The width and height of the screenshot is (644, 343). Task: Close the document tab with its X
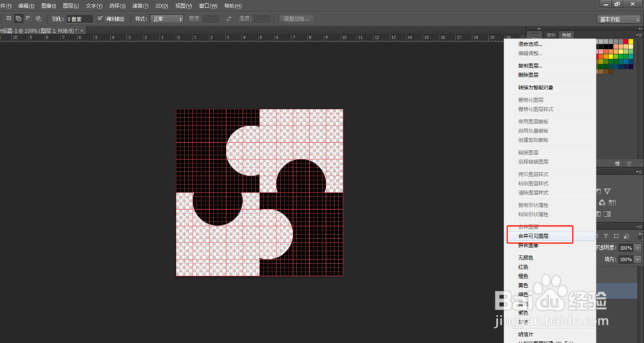[x=82, y=30]
